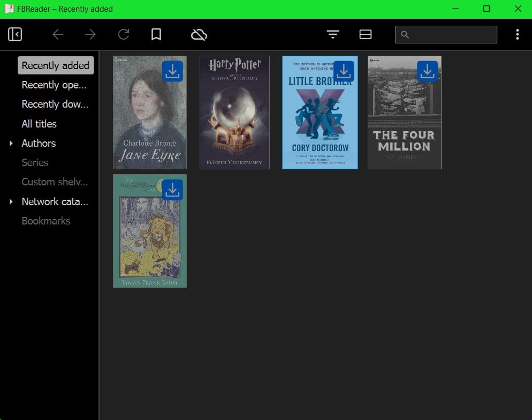The image size is (532, 420).
Task: Open bookmarks from toolbar icon
Action: click(156, 34)
